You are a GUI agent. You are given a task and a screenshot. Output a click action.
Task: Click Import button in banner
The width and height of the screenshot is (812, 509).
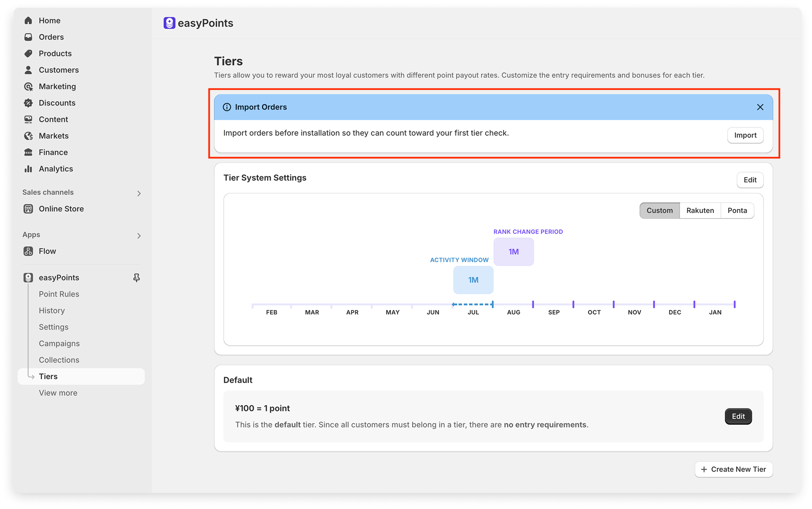pos(745,135)
